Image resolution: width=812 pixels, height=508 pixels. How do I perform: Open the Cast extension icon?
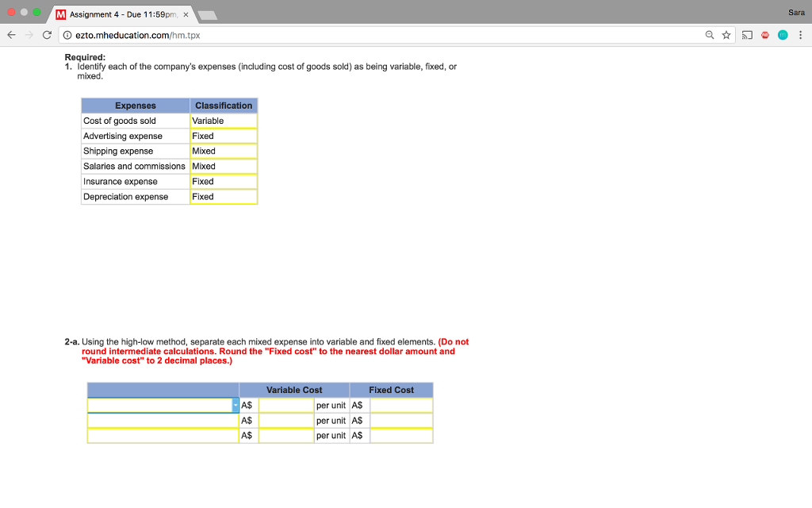[x=747, y=35]
